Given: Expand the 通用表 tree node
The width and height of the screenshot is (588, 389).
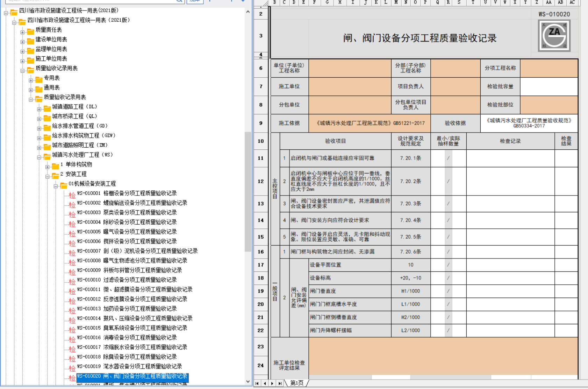Looking at the screenshot, I should [31, 90].
